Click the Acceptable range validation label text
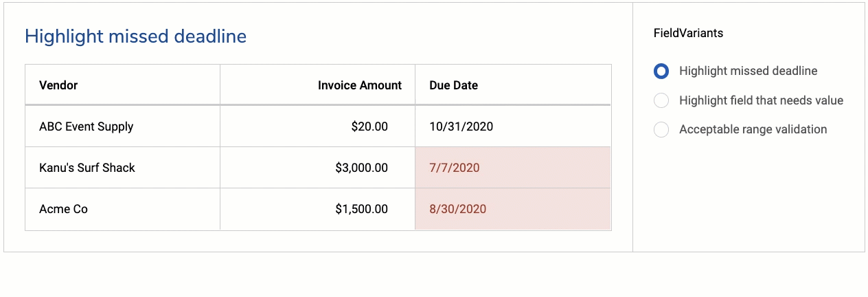Image resolution: width=868 pixels, height=297 pixels. 753,129
